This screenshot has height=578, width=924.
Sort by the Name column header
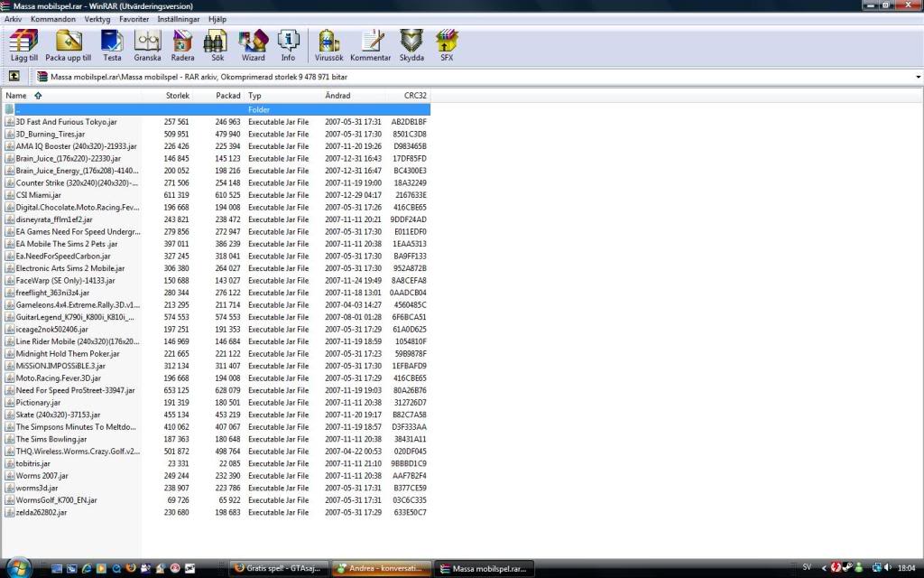pos(72,95)
